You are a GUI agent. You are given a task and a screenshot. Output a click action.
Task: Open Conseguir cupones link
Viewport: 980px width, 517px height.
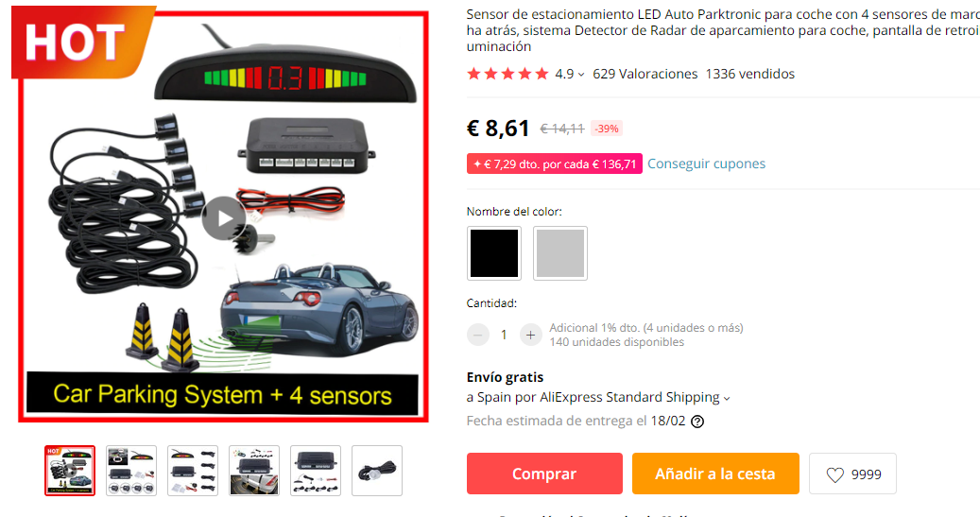tap(706, 164)
